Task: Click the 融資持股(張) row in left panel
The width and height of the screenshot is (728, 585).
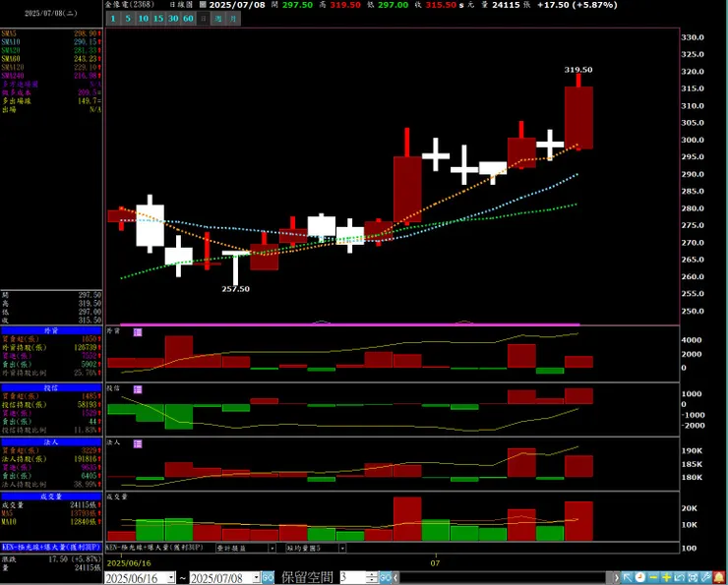Action: [x=51, y=347]
